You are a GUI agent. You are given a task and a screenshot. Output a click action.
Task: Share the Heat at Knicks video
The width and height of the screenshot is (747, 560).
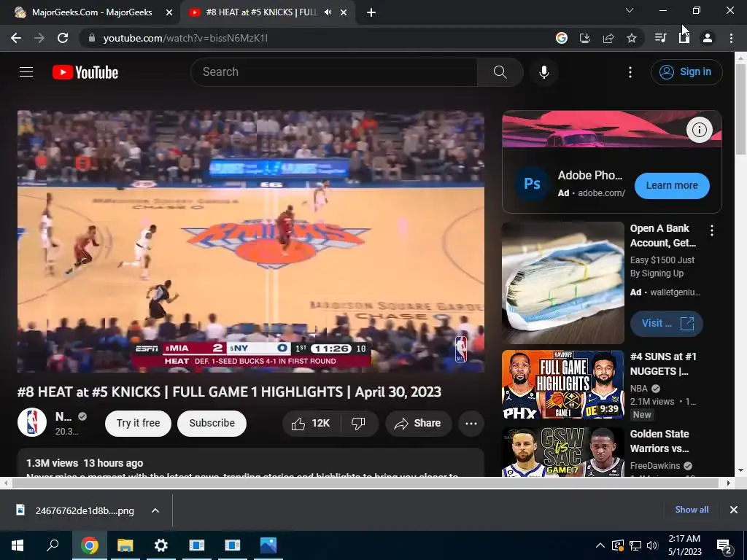click(x=418, y=424)
